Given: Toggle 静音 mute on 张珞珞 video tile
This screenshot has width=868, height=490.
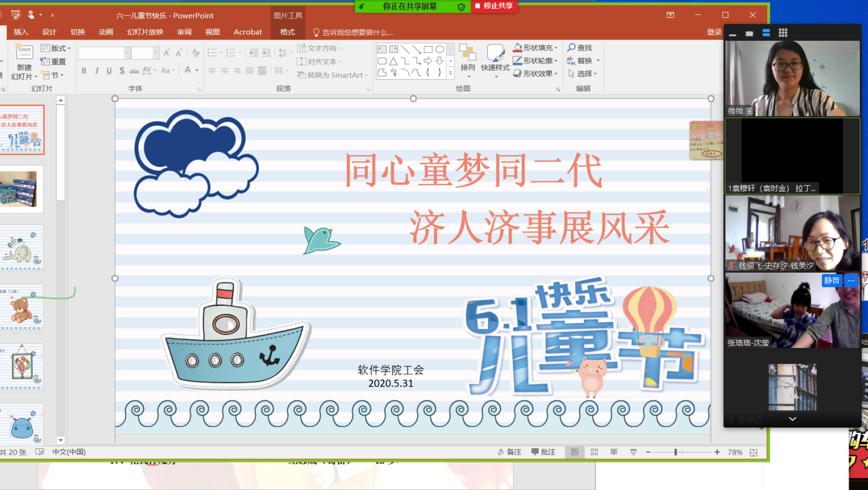Looking at the screenshot, I should tap(831, 280).
